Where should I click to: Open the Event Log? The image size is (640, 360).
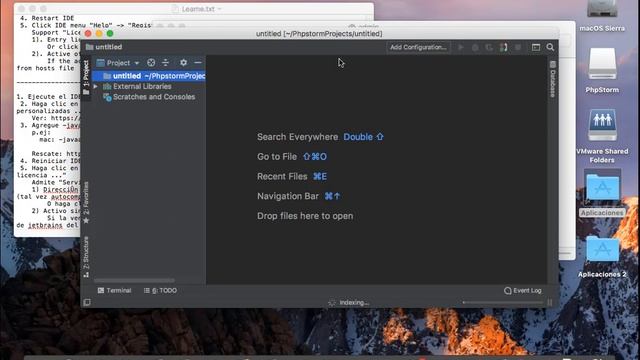523,291
